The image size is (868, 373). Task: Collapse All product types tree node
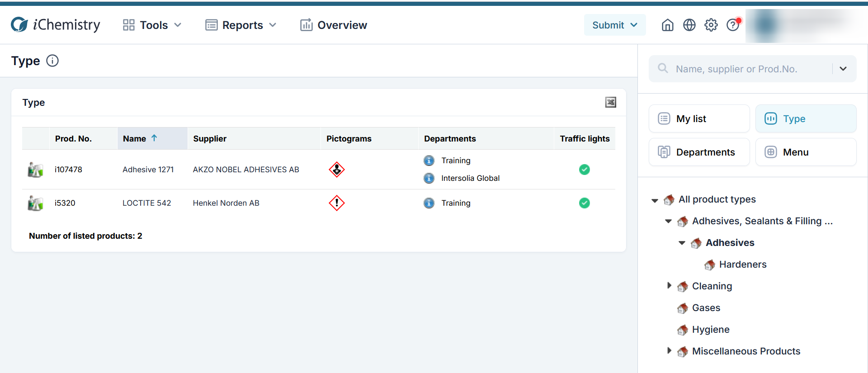point(655,200)
